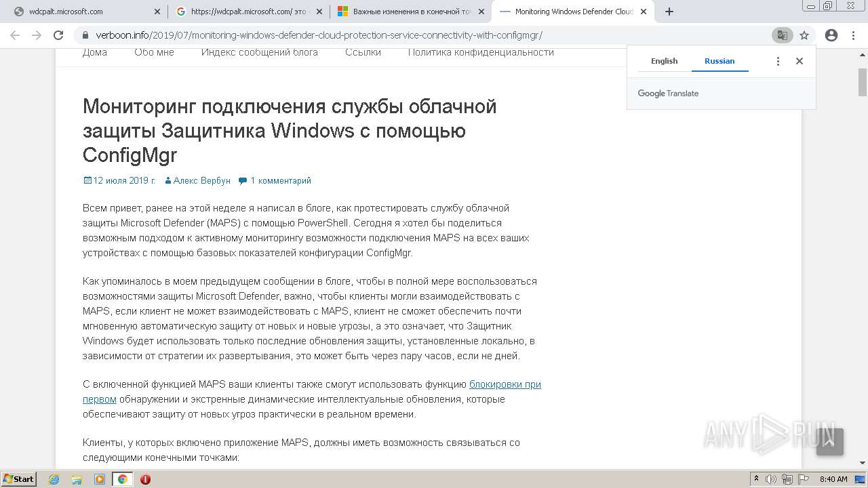Screen dimensions: 868x488
Task: Open the red Opera-style taskbar icon
Action: point(145,479)
